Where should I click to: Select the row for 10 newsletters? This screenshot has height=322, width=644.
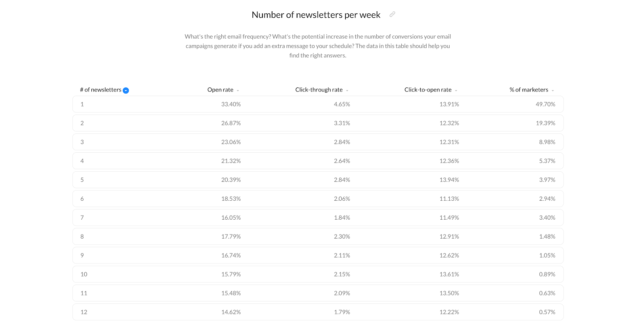tap(318, 274)
